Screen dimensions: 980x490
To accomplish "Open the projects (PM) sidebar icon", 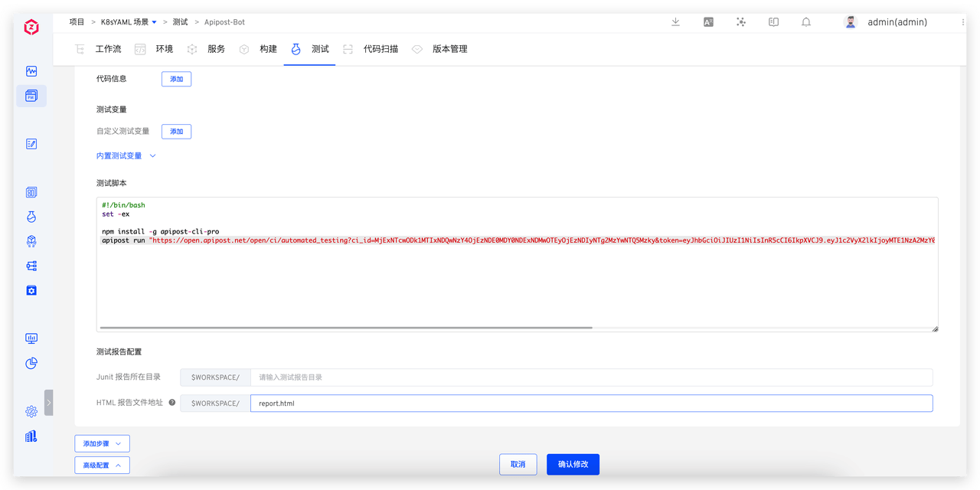I will 31,96.
